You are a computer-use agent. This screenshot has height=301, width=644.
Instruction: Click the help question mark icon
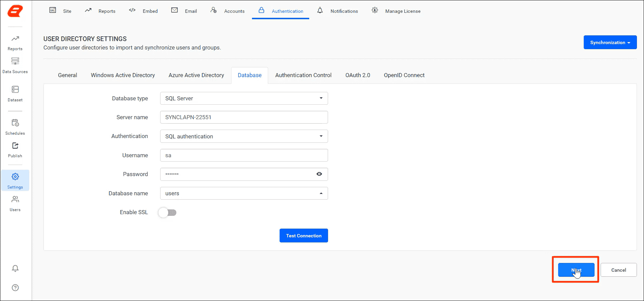15,288
